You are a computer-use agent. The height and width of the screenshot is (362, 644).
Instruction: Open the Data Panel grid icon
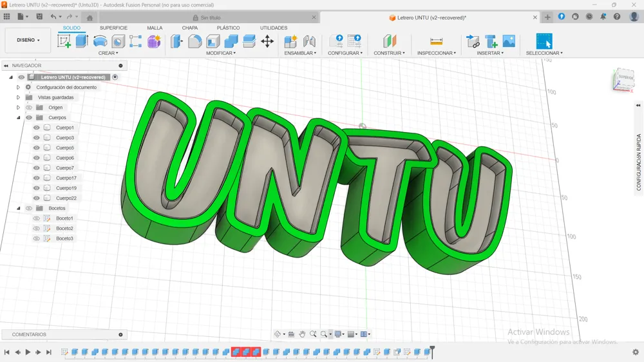pos(6,17)
